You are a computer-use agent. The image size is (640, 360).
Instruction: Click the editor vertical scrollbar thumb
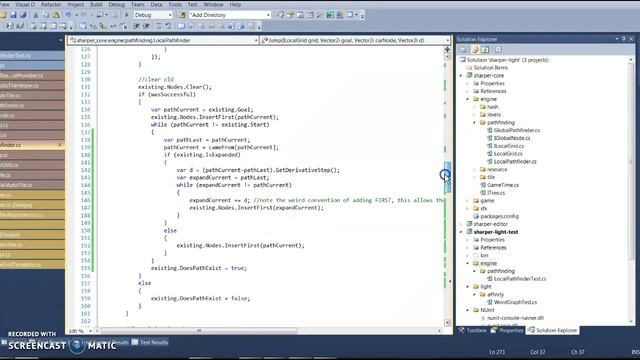click(447, 178)
